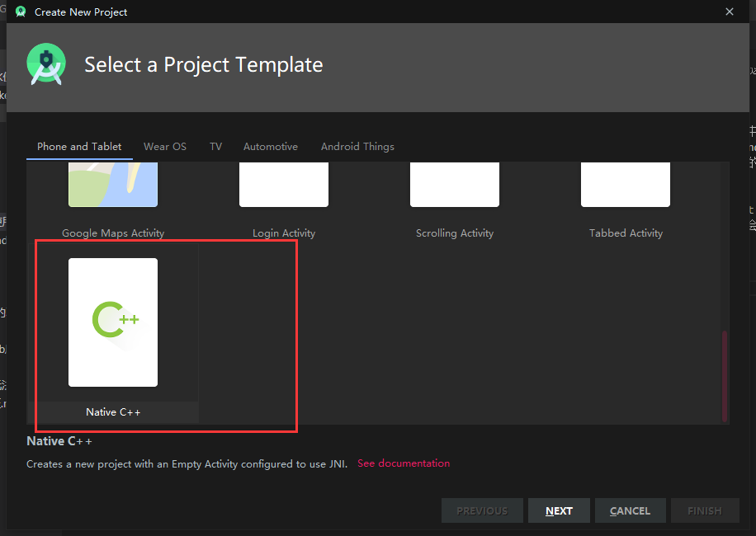Viewport: 756px width, 536px height.
Task: Click the CANCEL button
Action: coord(631,510)
